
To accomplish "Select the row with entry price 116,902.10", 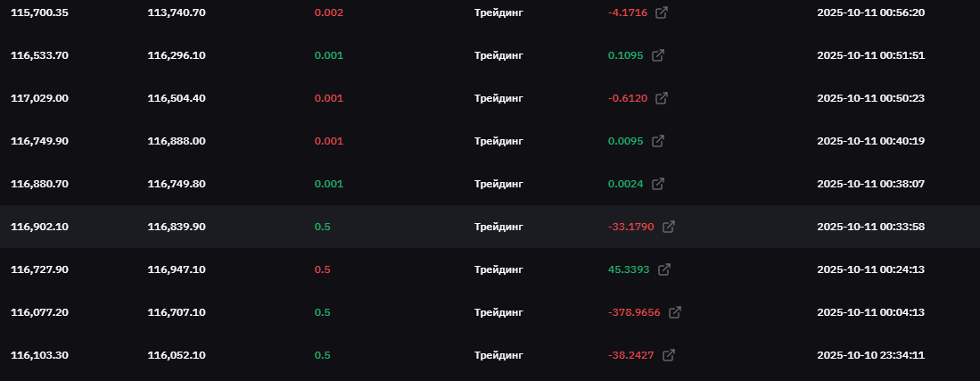I will click(x=490, y=227).
